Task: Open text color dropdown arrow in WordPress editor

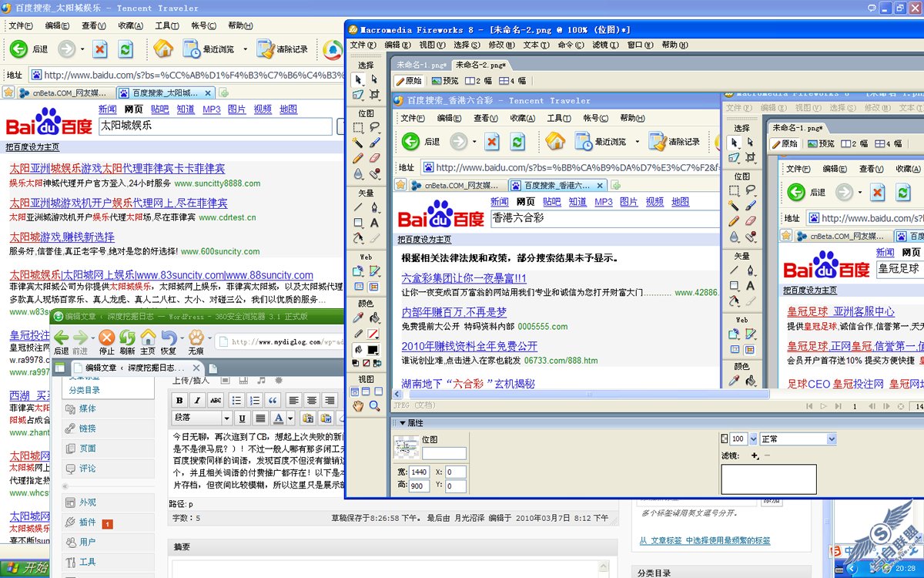Action: tap(290, 418)
